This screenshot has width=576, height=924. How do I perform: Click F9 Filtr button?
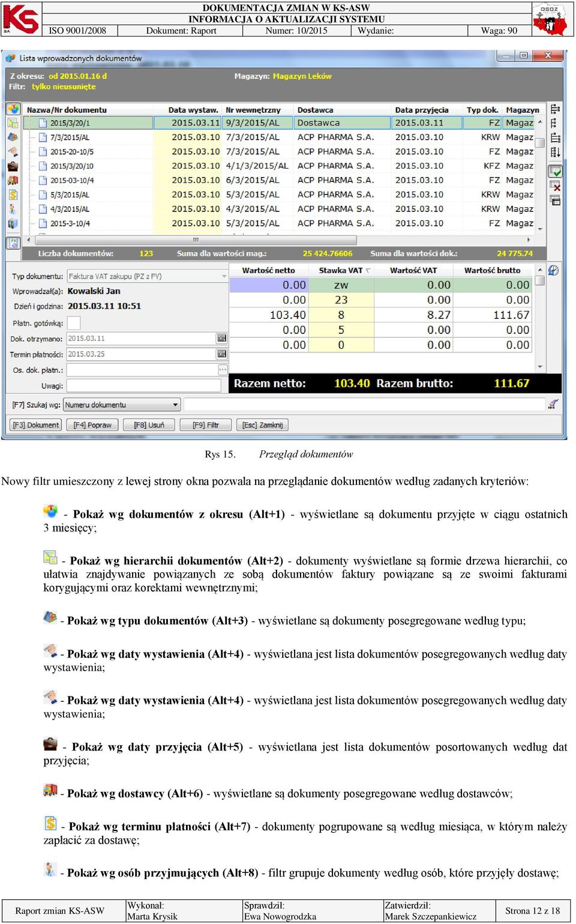coord(205,425)
